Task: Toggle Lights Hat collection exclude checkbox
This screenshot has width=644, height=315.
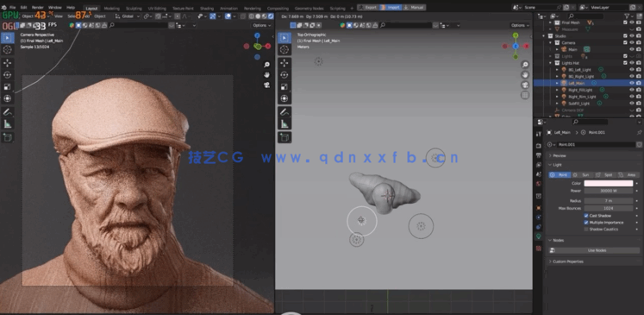Action: point(625,63)
